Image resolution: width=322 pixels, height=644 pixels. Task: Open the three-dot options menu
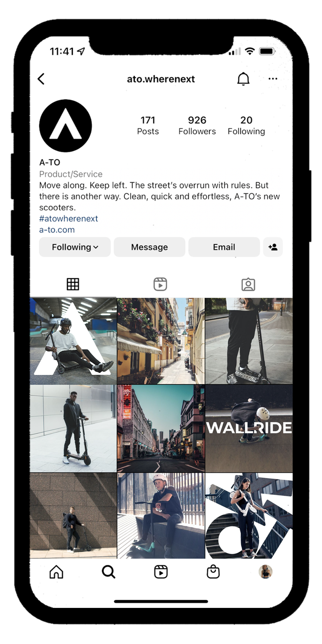point(273,79)
